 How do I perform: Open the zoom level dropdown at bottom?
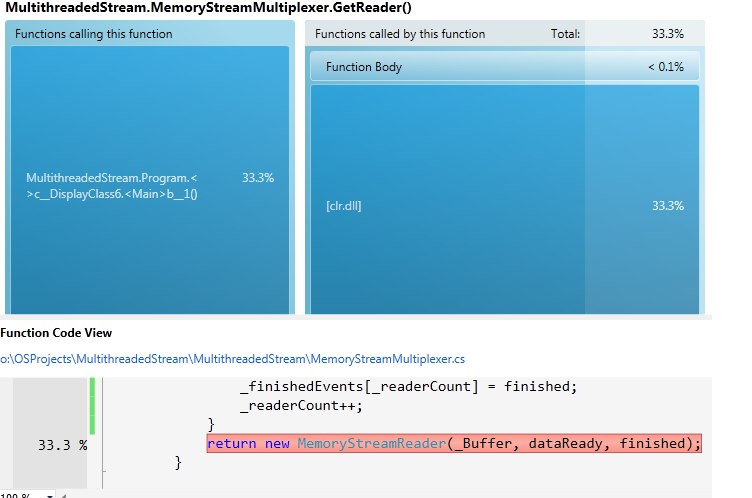click(50, 495)
